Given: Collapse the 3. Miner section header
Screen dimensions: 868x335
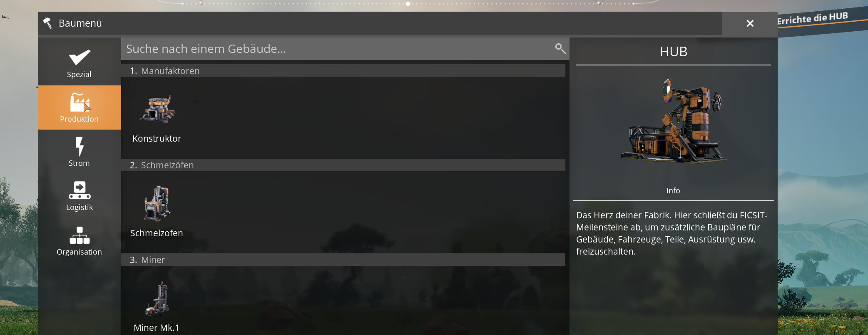Looking at the screenshot, I should tap(343, 260).
